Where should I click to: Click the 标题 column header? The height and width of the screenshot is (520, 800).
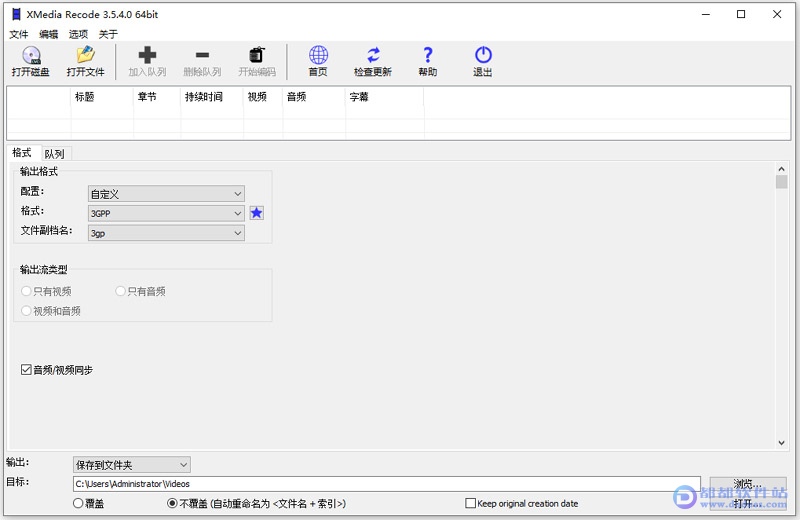[x=102, y=97]
